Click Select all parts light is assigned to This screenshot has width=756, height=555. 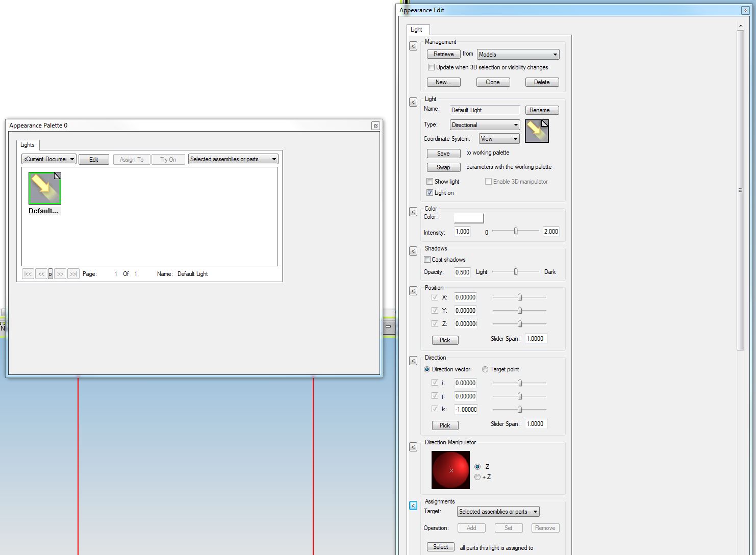coord(441,547)
